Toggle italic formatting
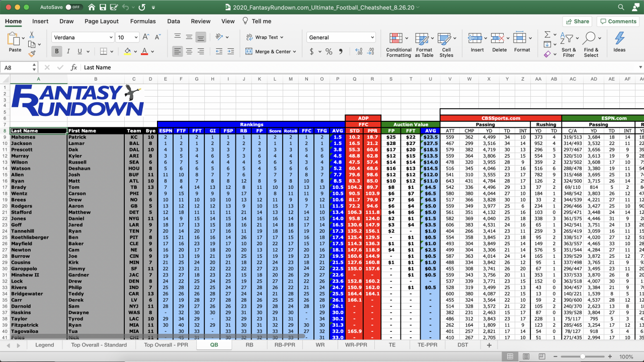This screenshot has width=644, height=362. tap(68, 51)
